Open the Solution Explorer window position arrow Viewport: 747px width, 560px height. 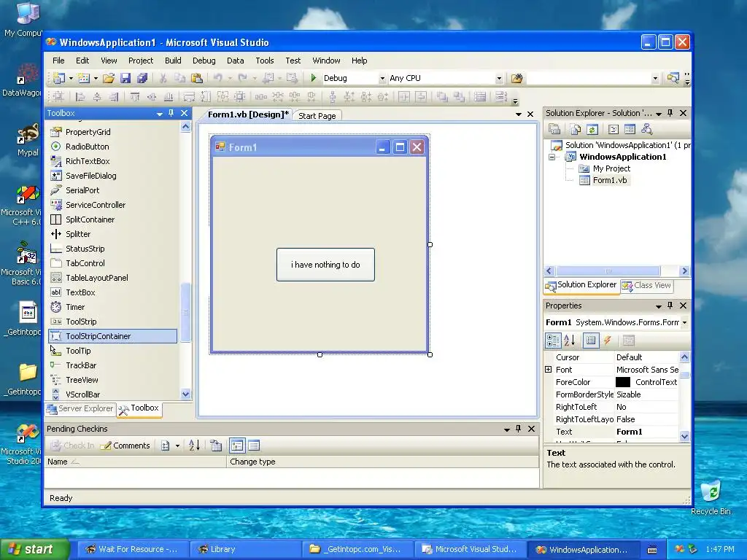659,113
